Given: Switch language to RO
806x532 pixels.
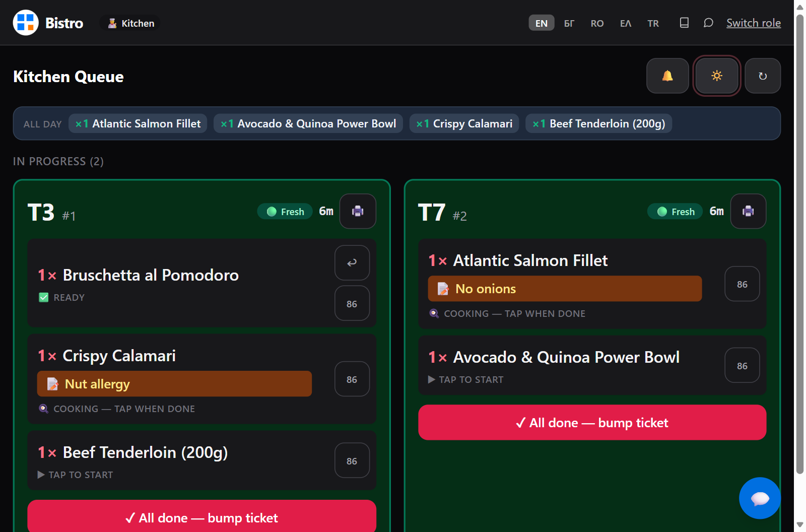Looking at the screenshot, I should (597, 23).
